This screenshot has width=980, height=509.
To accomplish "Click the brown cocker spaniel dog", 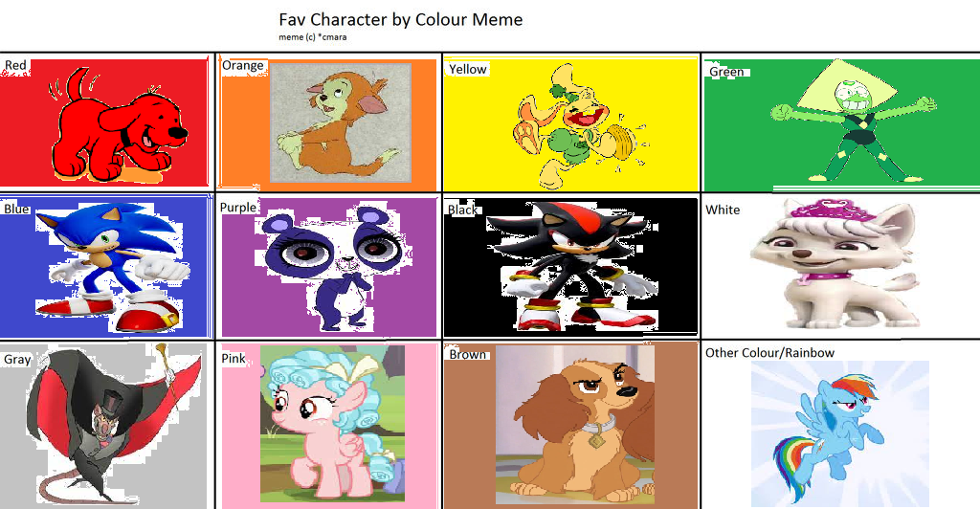I will (x=575, y=425).
